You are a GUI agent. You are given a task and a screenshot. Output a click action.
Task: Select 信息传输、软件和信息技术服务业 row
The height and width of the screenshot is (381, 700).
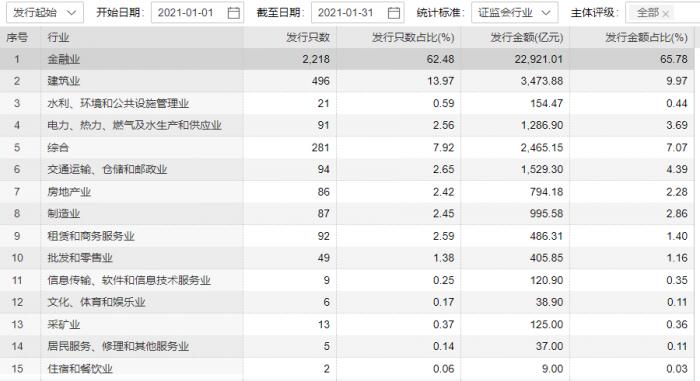pyautogui.click(x=347, y=280)
